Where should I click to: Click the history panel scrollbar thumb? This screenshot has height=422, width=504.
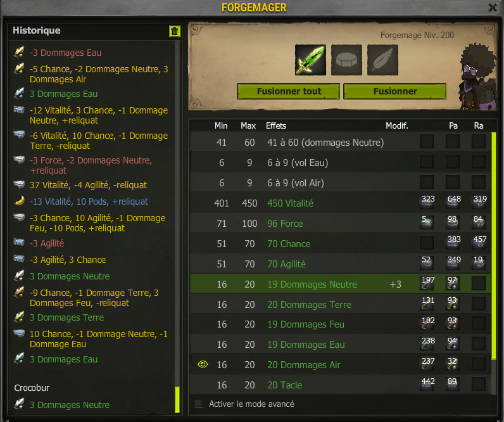(x=177, y=399)
